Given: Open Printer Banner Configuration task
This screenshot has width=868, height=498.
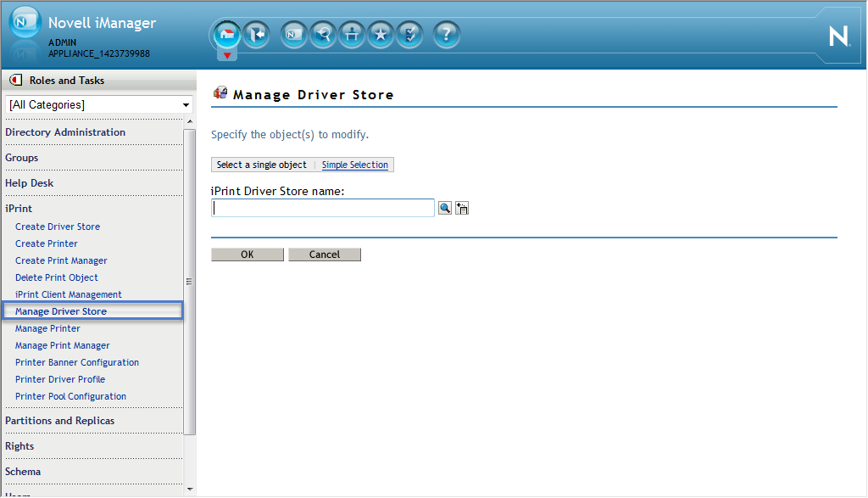Looking at the screenshot, I should coord(77,363).
